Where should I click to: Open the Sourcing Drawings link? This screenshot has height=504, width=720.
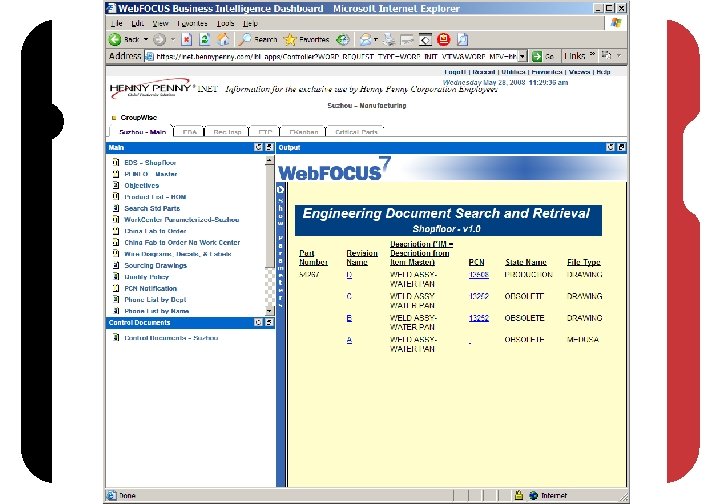point(155,265)
